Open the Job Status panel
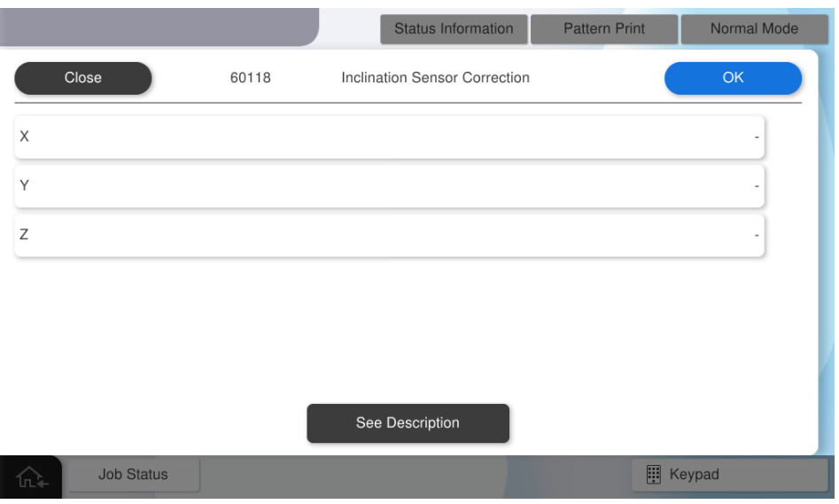Screen dimensions: 839x504 tap(133, 475)
